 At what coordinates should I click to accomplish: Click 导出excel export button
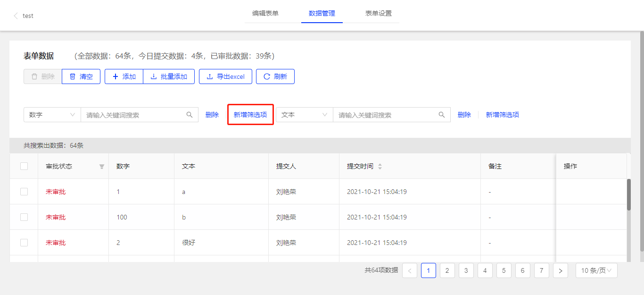click(225, 76)
